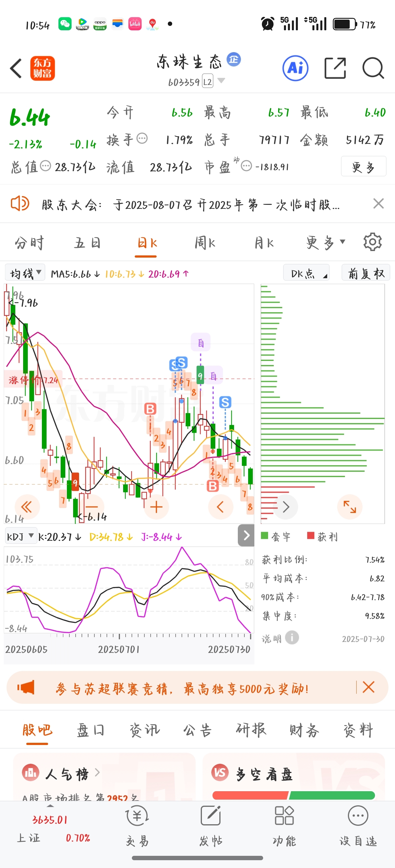Select the 股吧 tab
The image size is (395, 868).
pos(37,730)
